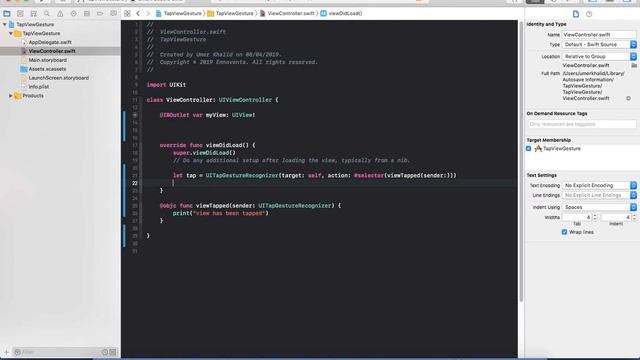Adjust the Tab width stepper
This screenshot has width=640, height=360.
point(595,217)
